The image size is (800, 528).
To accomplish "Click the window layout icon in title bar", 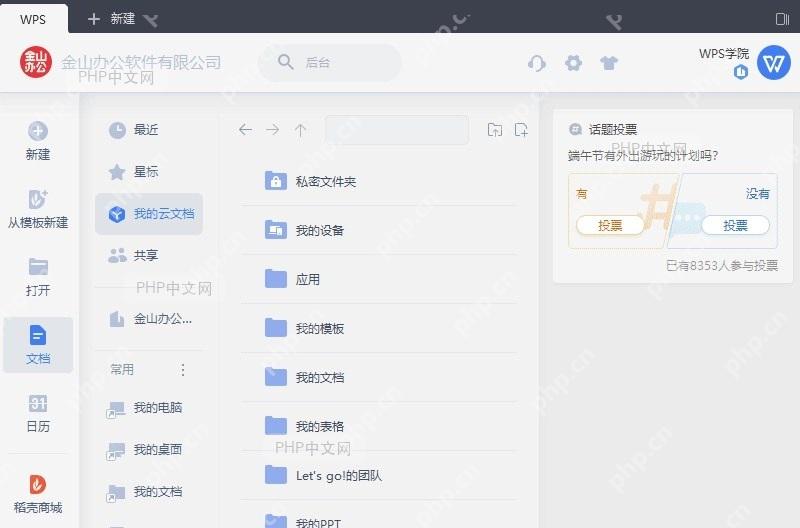I will 782,19.
